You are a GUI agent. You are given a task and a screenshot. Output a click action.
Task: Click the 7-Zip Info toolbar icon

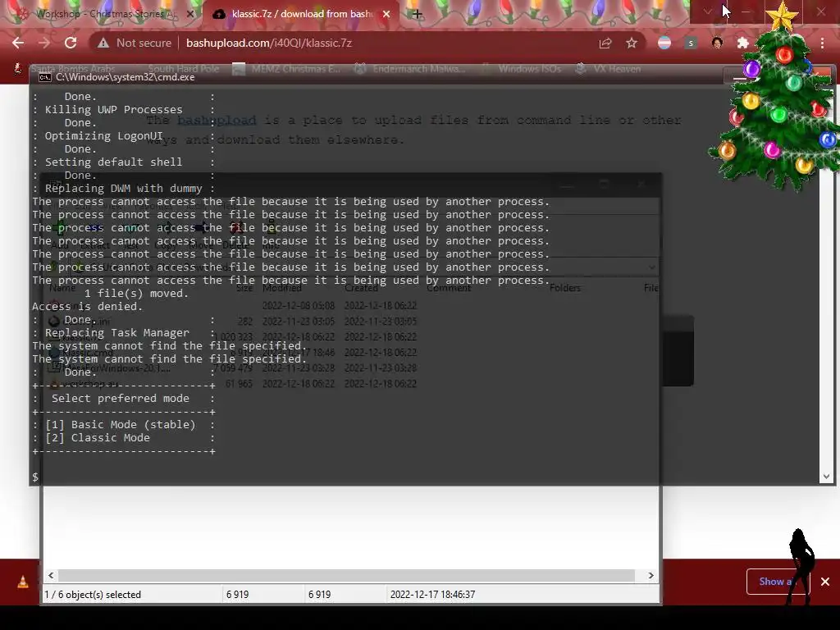click(270, 228)
